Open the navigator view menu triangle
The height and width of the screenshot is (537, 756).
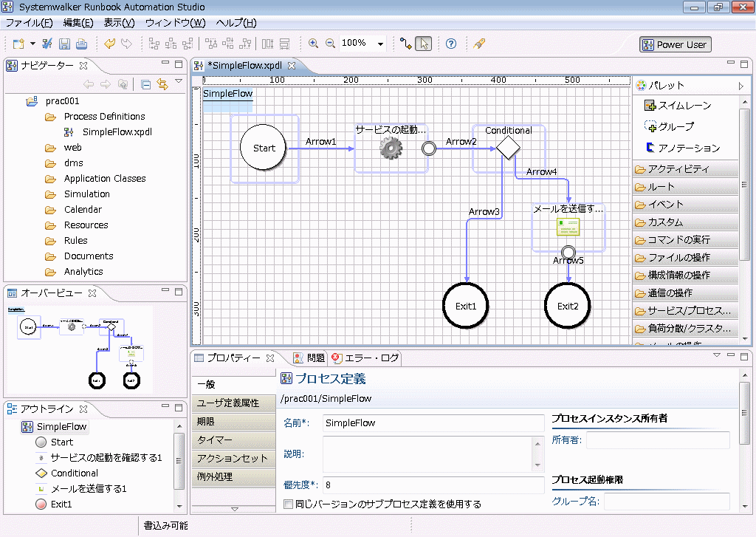tap(179, 81)
